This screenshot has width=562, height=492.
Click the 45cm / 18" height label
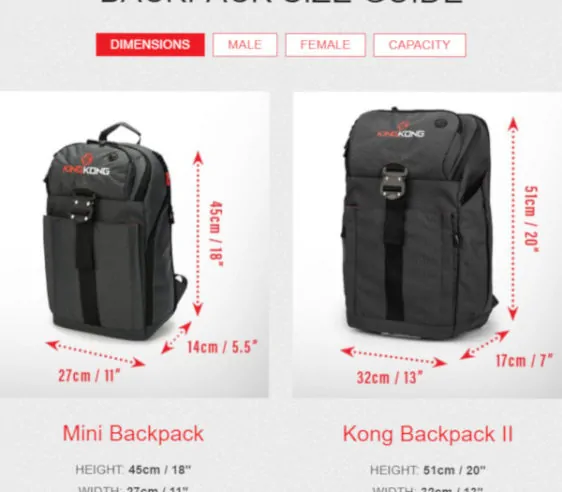(216, 234)
